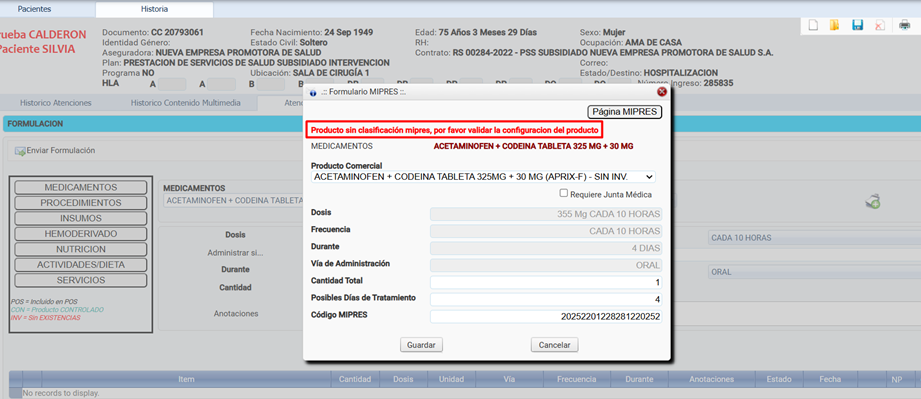Click Enviar Formulación link
The image size is (921, 399).
pos(60,150)
